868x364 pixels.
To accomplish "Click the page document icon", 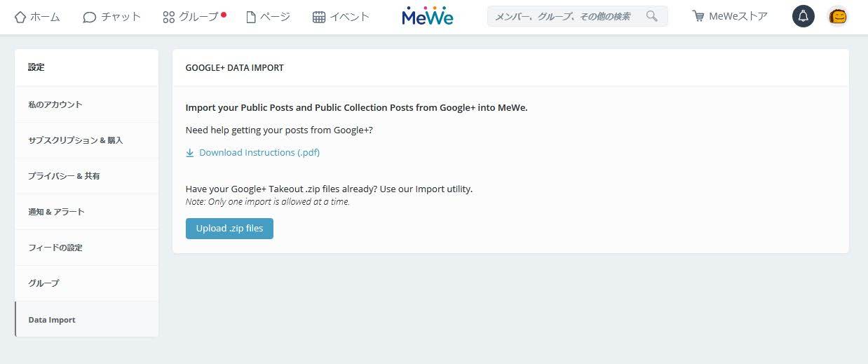I will [x=251, y=17].
